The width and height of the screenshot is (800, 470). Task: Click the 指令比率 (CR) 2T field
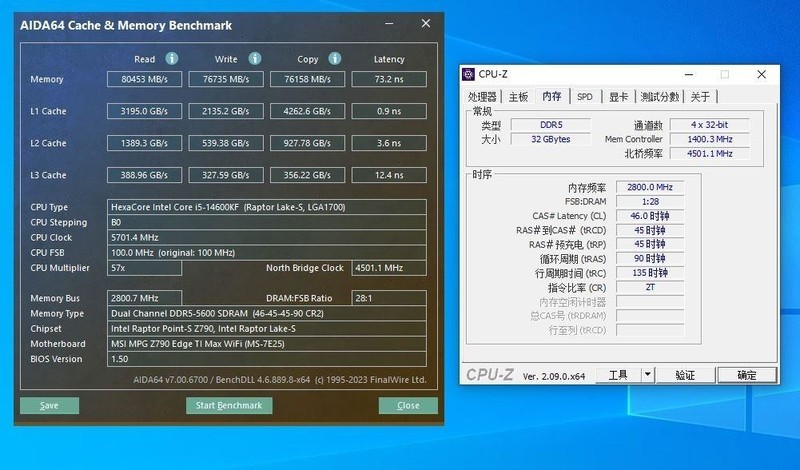[x=650, y=287]
